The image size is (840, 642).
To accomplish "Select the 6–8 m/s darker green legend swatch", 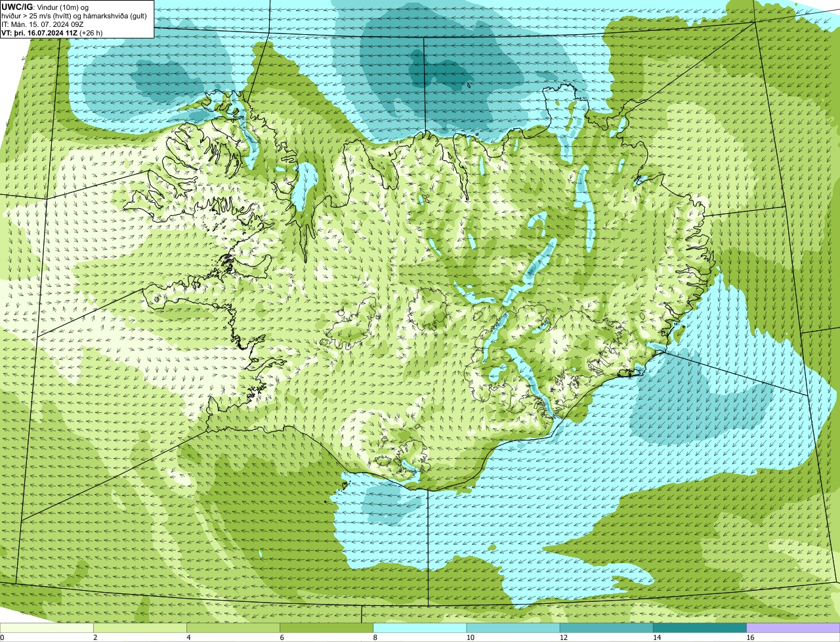I will tap(327, 628).
